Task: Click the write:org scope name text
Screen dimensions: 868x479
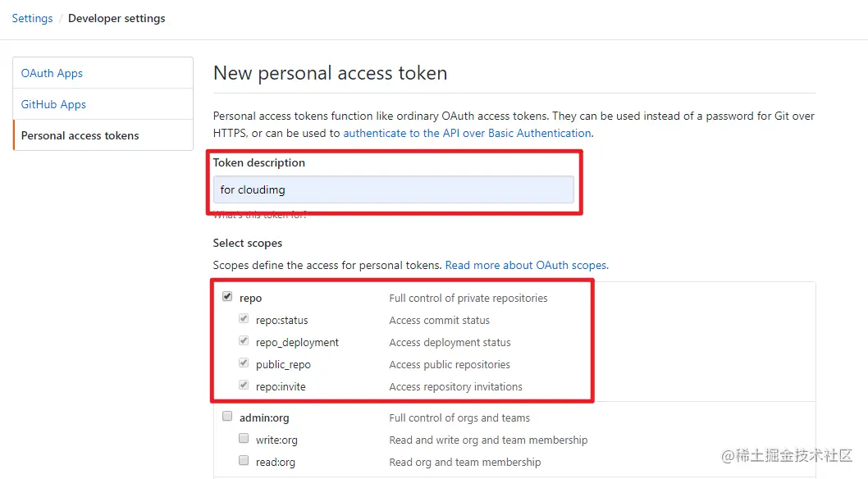Action: pos(276,440)
